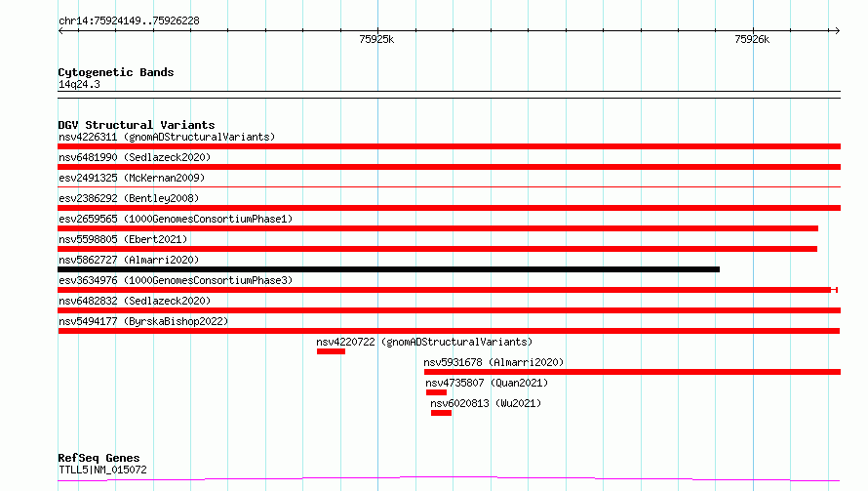Viewport: 868px width, 491px height.
Task: Click the nsv4735807 (Quan2021) label
Action: click(487, 383)
